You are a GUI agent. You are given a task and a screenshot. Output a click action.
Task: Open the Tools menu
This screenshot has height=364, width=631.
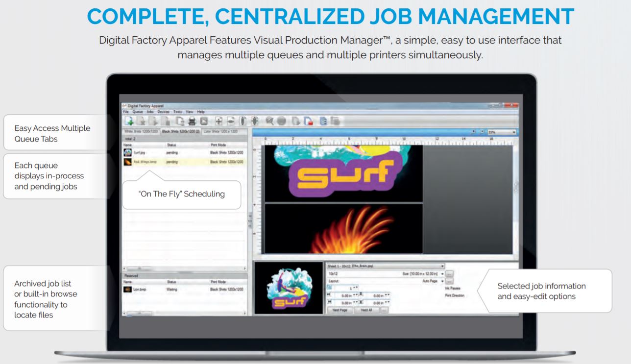pyautogui.click(x=177, y=112)
